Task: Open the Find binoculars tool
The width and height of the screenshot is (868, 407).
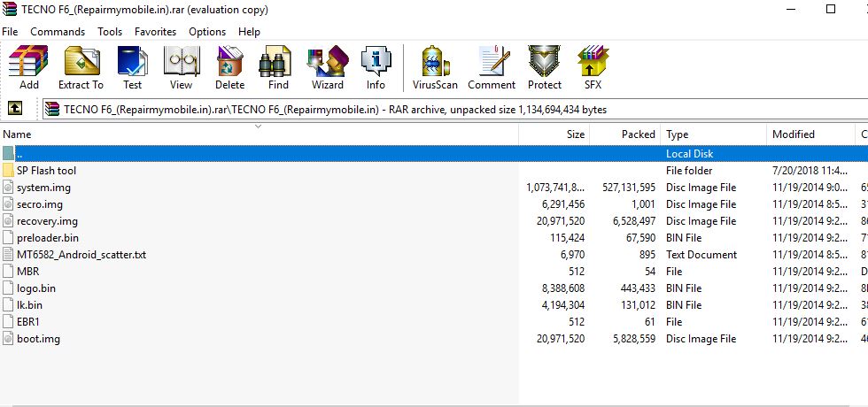Action: click(278, 68)
